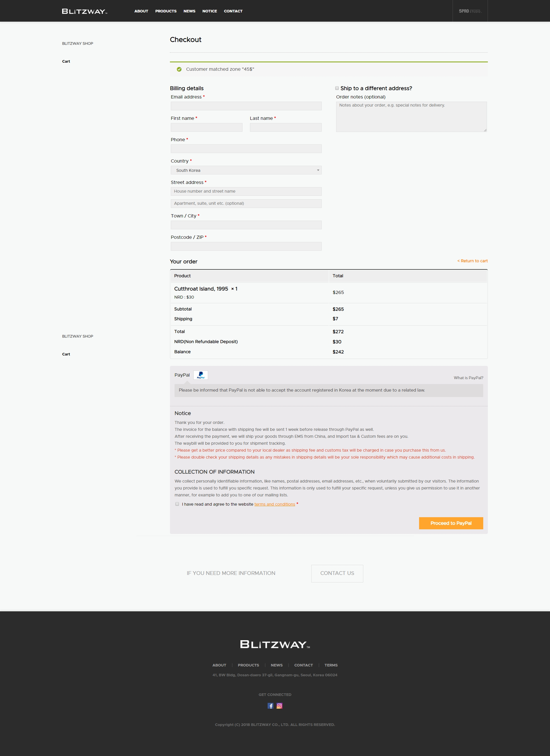The height and width of the screenshot is (756, 550).
Task: Click the Cutthroat Island, 1995 product name
Action: point(201,289)
